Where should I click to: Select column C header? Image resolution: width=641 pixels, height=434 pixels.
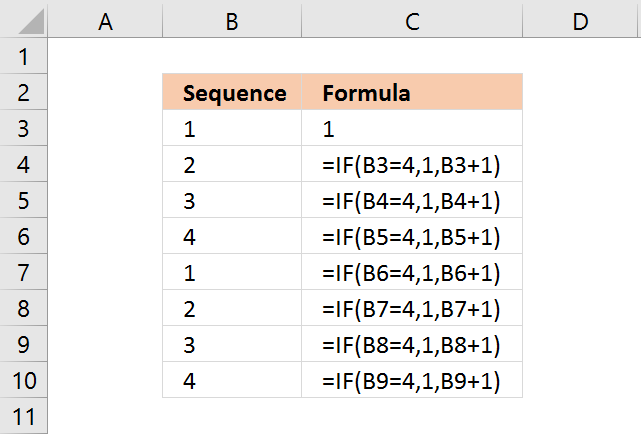tap(411, 21)
